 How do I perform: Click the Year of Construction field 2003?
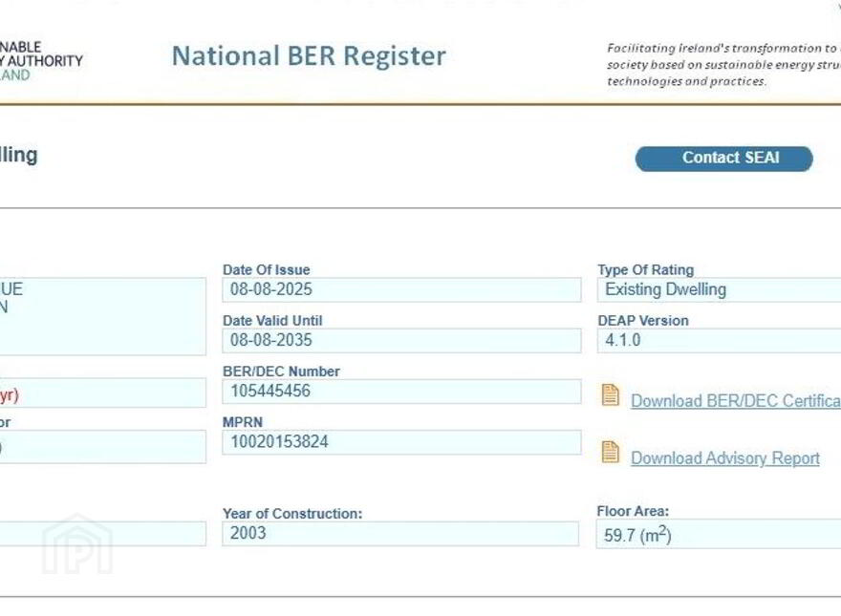[400, 534]
